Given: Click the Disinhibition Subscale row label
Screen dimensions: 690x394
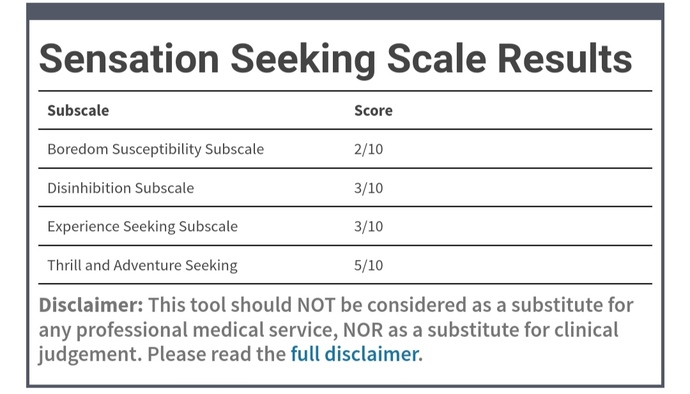Looking at the screenshot, I should (x=121, y=188).
